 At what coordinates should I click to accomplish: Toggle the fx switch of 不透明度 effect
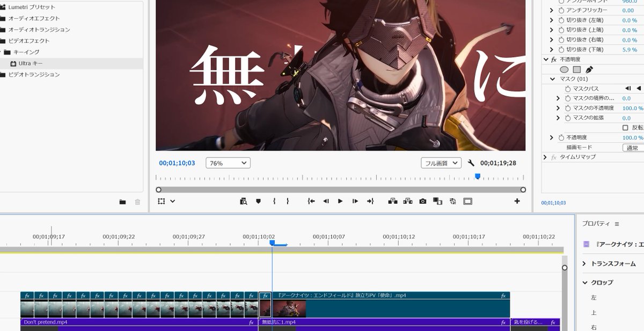(x=554, y=60)
